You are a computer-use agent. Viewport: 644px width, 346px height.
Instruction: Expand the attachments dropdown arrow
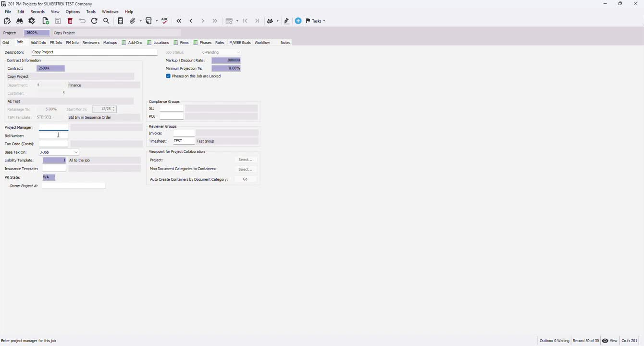click(x=141, y=21)
